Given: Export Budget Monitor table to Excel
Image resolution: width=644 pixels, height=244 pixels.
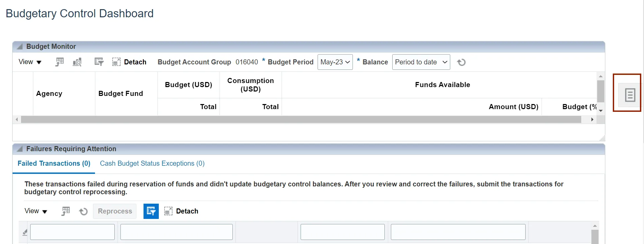Looking at the screenshot, I should (60, 62).
